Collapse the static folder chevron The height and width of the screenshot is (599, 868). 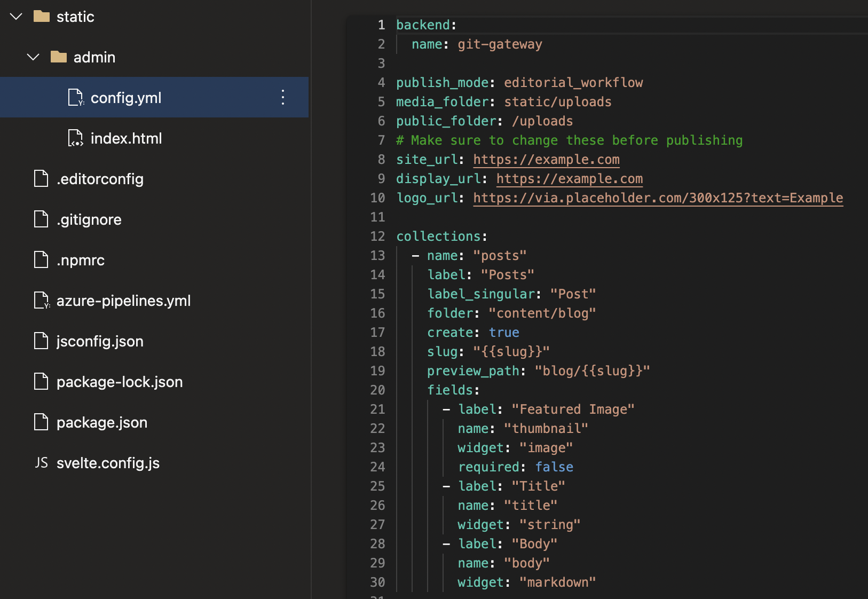click(16, 17)
